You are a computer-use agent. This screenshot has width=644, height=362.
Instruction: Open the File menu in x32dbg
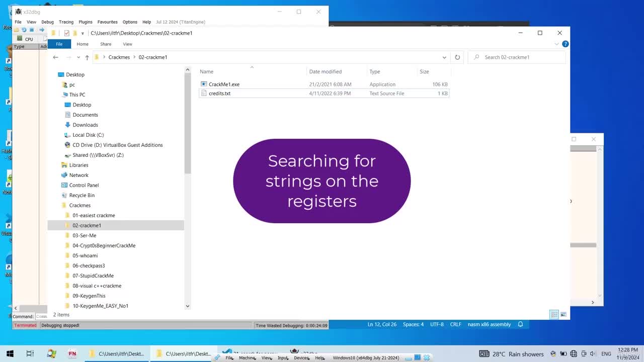[x=18, y=22]
